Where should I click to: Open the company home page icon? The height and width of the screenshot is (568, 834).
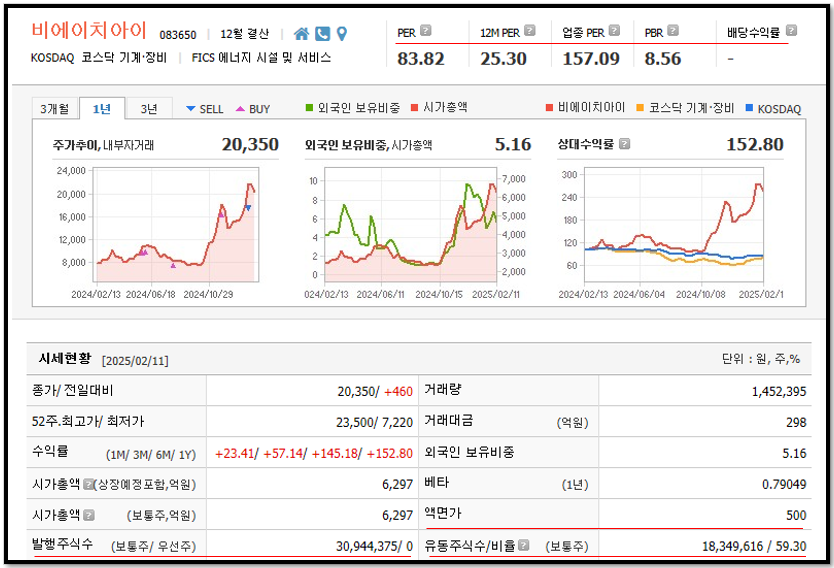[302, 34]
